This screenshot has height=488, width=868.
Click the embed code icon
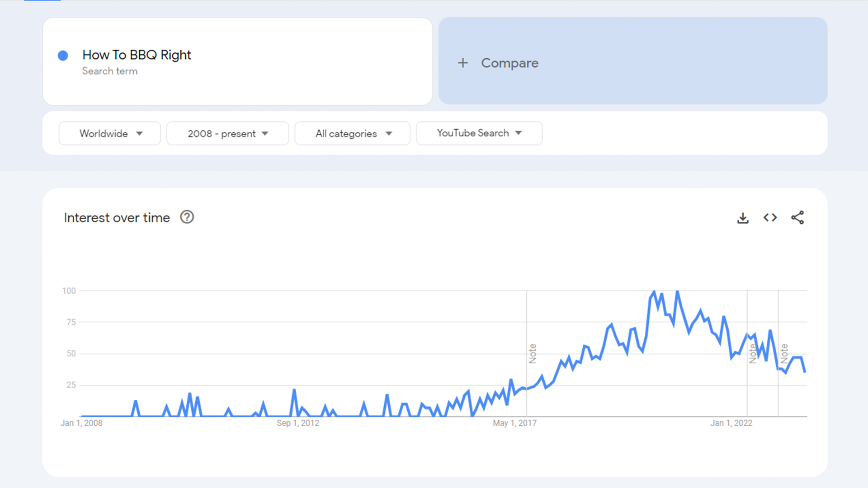(770, 218)
